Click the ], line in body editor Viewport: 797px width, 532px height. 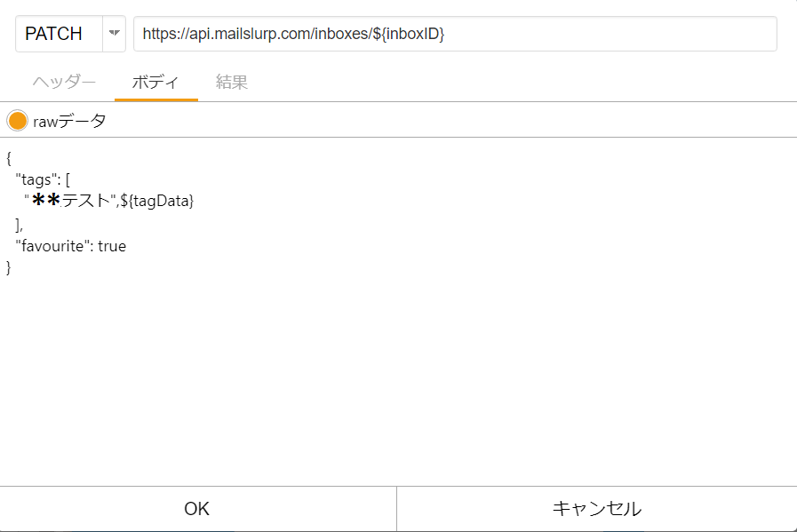click(19, 224)
